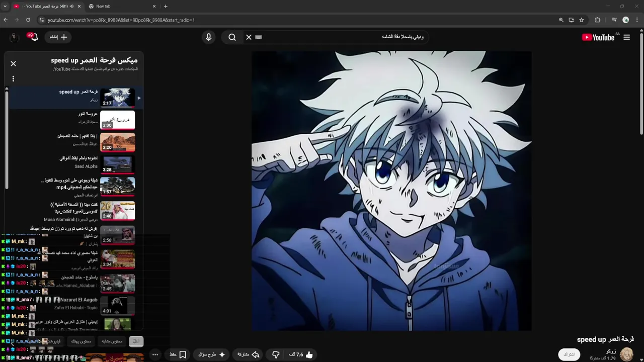Reload the current page
Viewport: 644px width, 362px height.
[28, 20]
